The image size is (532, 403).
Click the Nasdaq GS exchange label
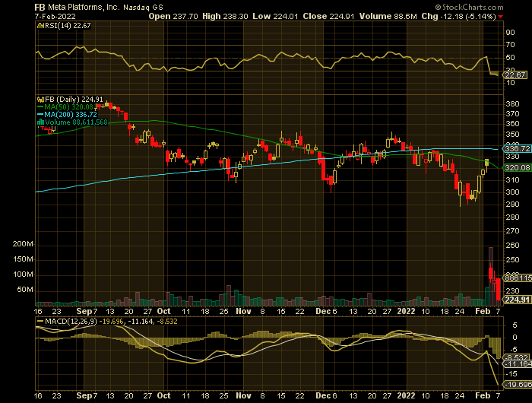pyautogui.click(x=143, y=7)
